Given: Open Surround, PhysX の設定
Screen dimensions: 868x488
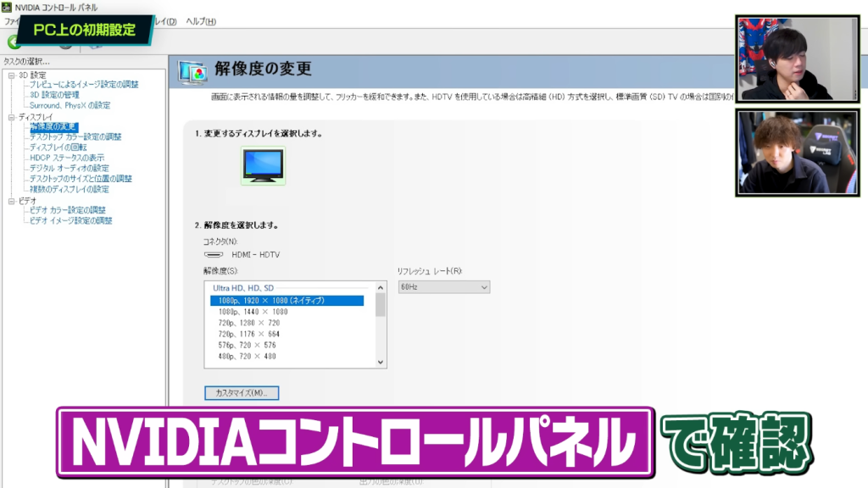Looking at the screenshot, I should (70, 106).
